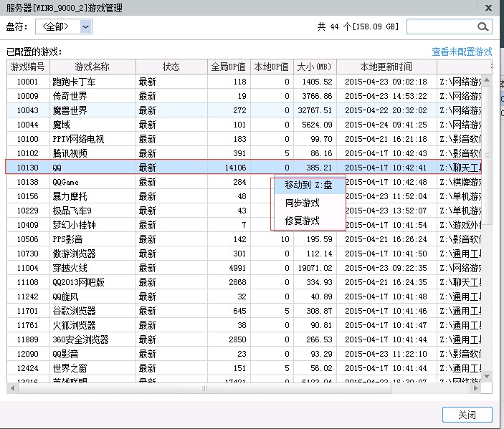Screen dimensions: 504x429
Task: Select the 世界之窗 row
Action: (244, 368)
